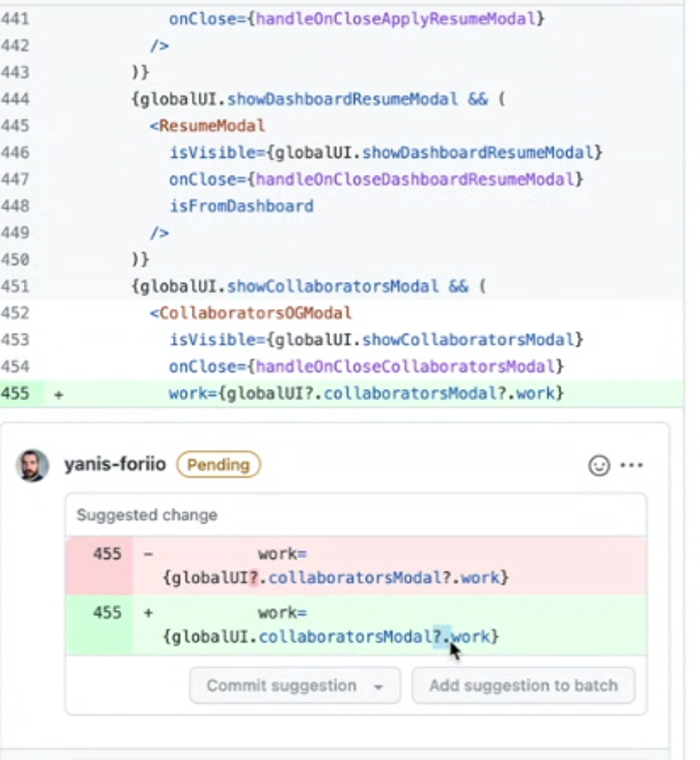Select line number 455 in the diff
This screenshot has width=700, height=760.
click(15, 393)
